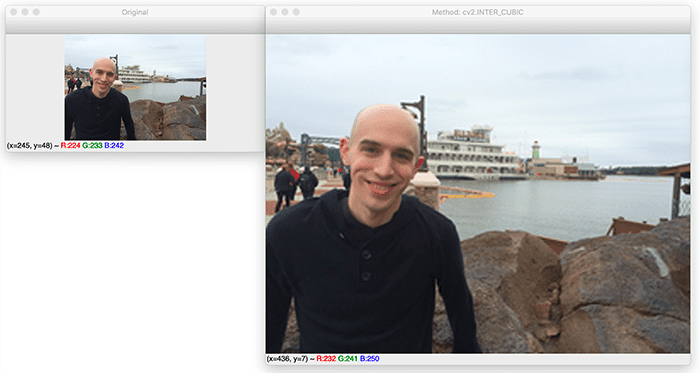Click the man's face in the Original image
Image resolution: width=700 pixels, height=373 pixels.
click(103, 77)
